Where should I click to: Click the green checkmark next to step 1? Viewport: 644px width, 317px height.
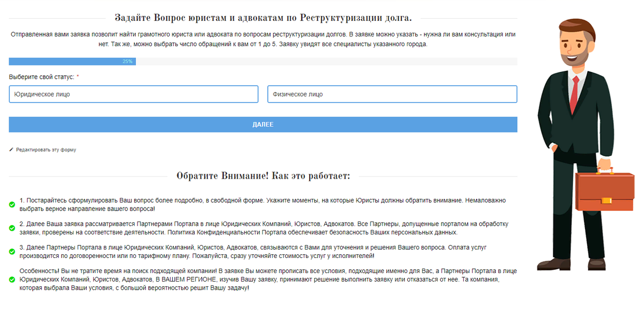click(x=12, y=204)
